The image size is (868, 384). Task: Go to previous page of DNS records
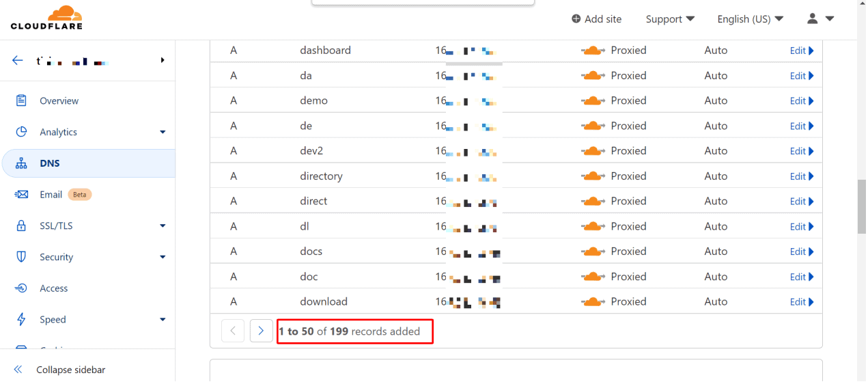[233, 331]
